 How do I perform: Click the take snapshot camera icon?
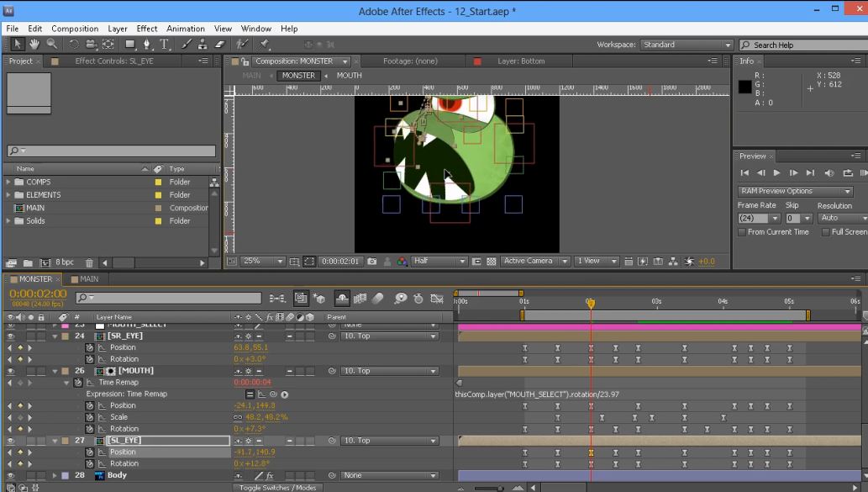point(372,262)
